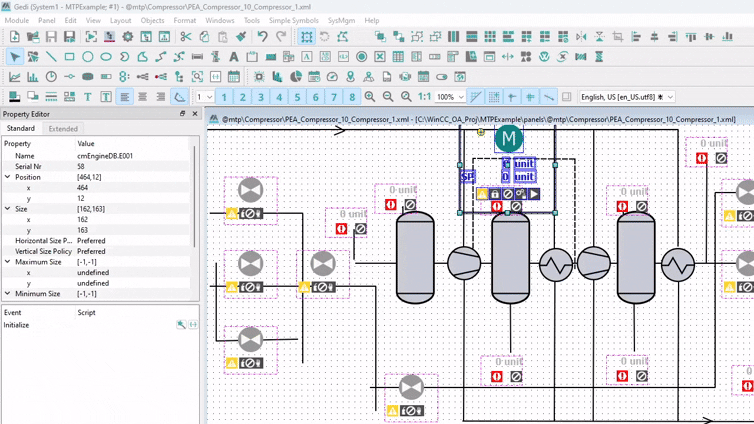Open the Help menu
This screenshot has width=754, height=424.
coord(372,20)
